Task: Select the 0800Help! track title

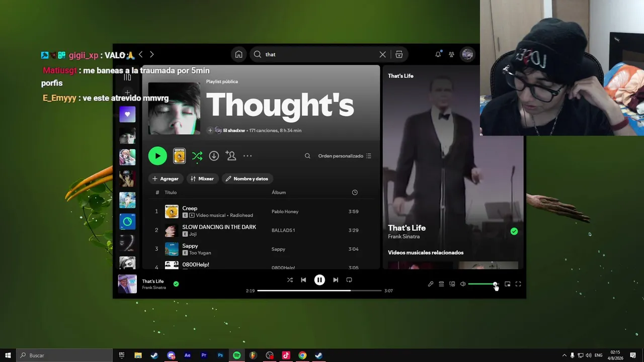Action: coord(196,264)
